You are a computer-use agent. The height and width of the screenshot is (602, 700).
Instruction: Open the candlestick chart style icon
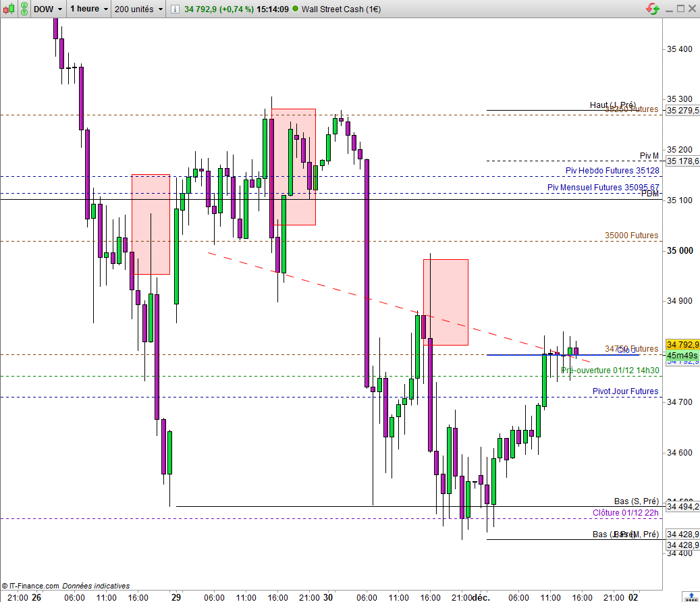(x=9, y=9)
